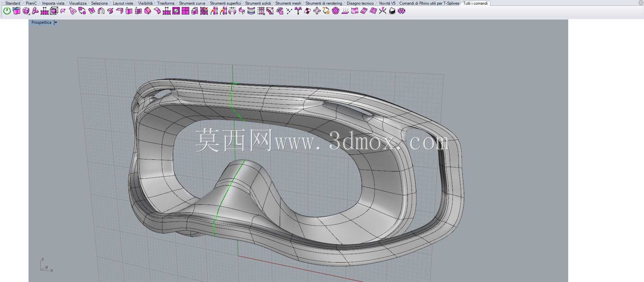The image size is (644, 282).
Task: Open Strumenti di rendering tab
Action: point(324,3)
